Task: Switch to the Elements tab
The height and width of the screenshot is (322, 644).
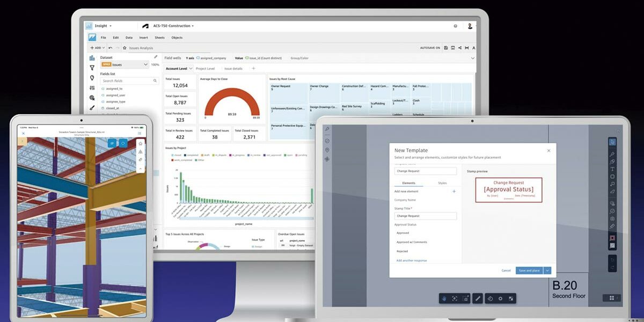Action: click(x=408, y=183)
